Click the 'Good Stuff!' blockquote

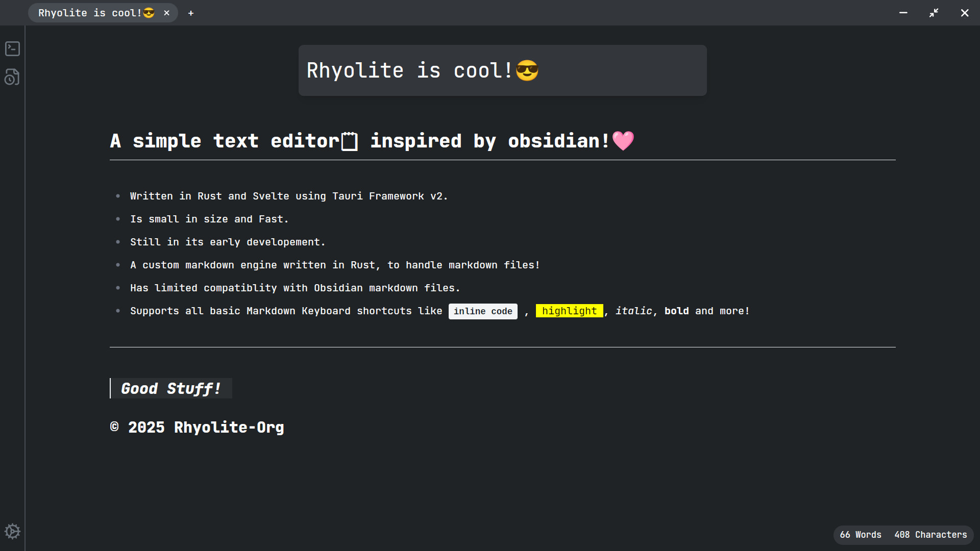[x=171, y=388]
